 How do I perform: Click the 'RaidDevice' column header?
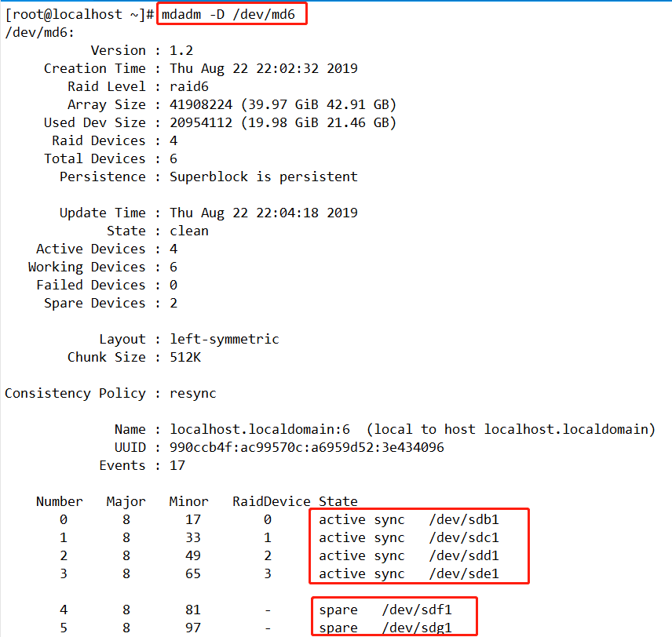272,501
